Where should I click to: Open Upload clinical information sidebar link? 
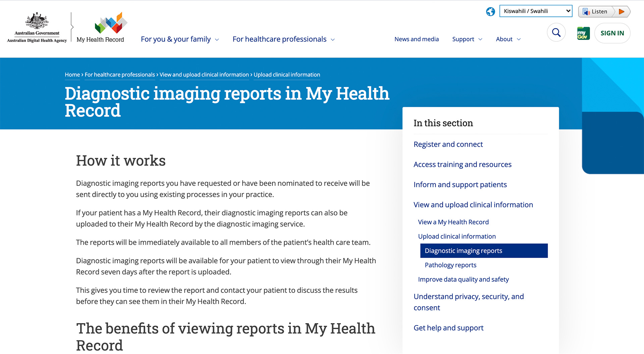(457, 236)
